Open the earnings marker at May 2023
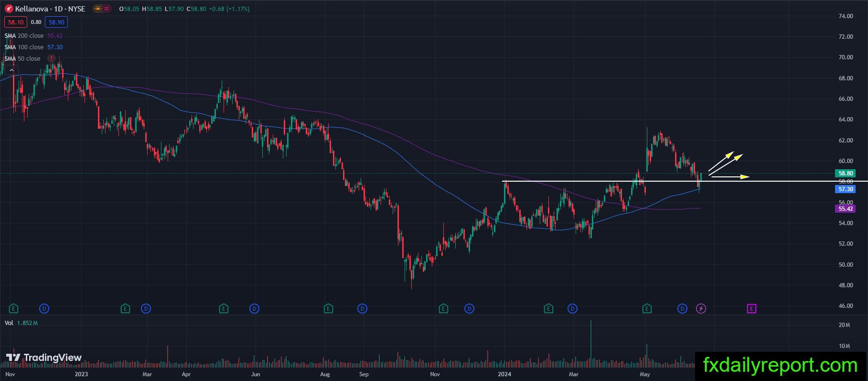Image resolution: width=868 pixels, height=381 pixels. (224, 309)
